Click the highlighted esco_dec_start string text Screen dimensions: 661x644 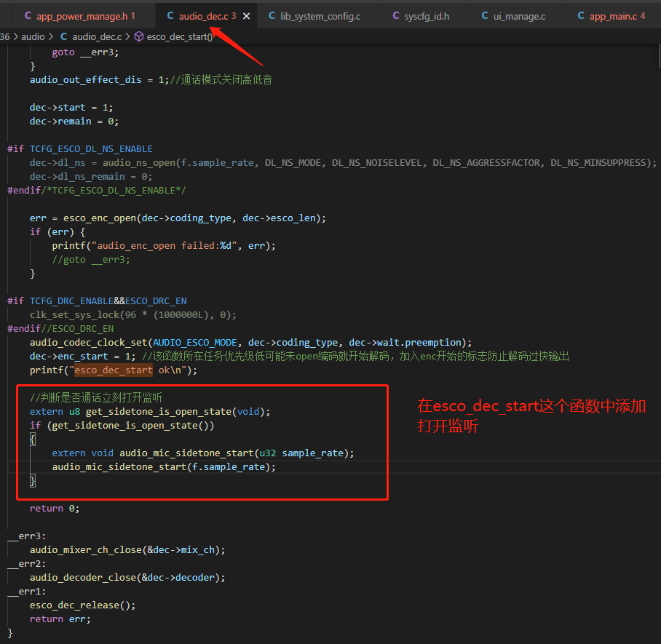coord(114,370)
